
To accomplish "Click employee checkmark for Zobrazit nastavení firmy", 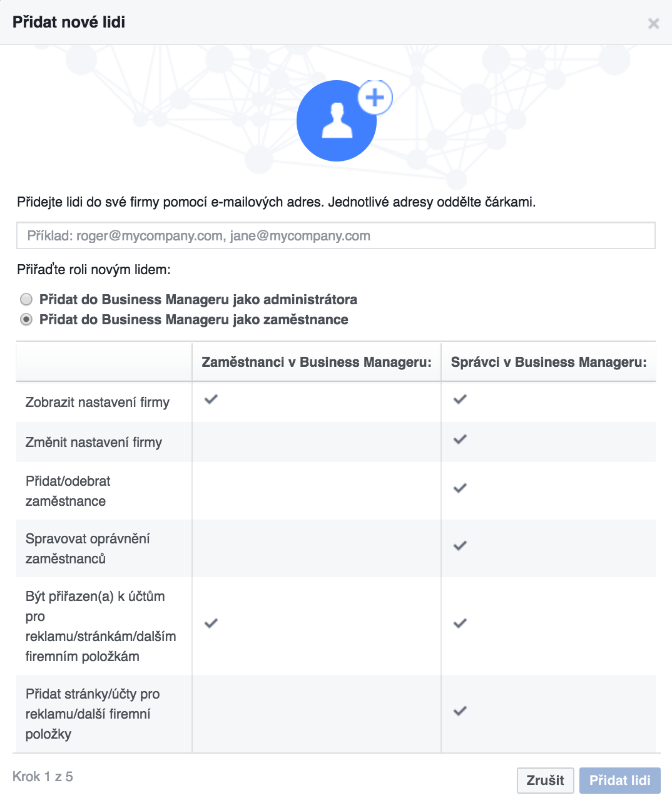I will [211, 399].
